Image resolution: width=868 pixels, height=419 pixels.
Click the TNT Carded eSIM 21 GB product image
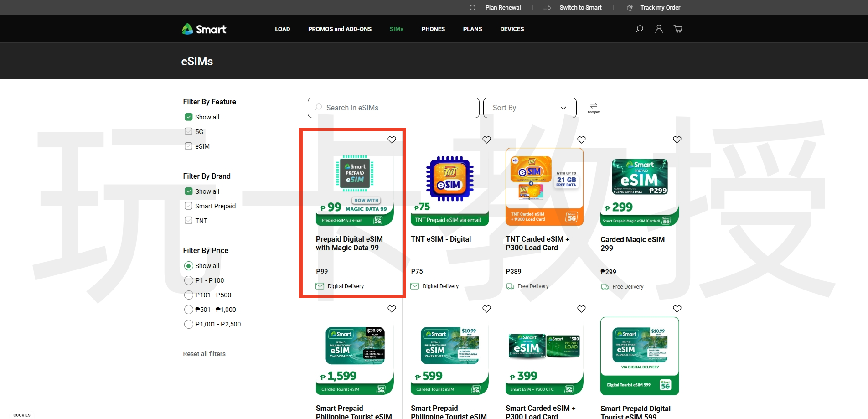[544, 187]
